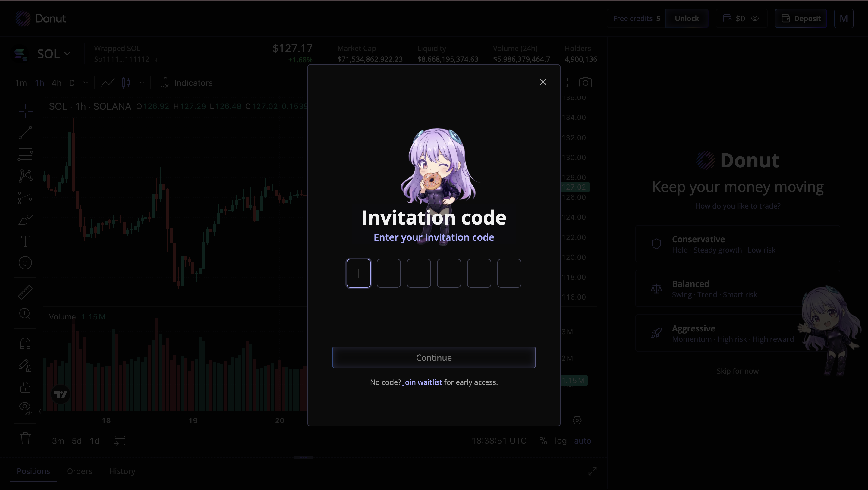Select the Text annotation tool
This screenshot has height=490, width=868.
(25, 241)
